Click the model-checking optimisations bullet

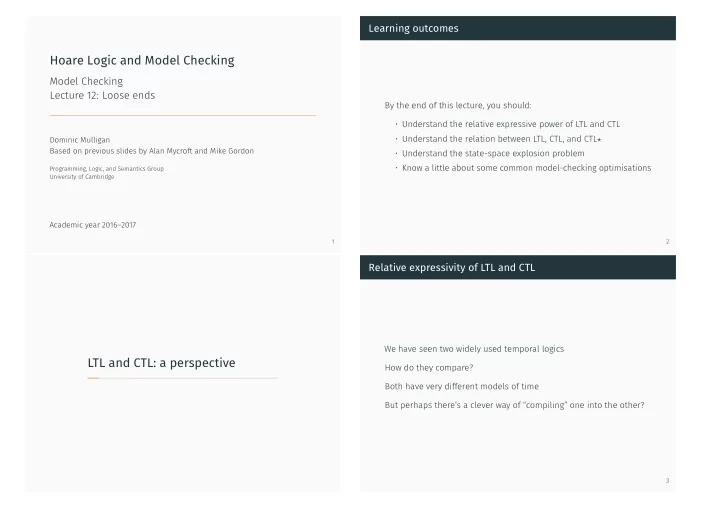click(526, 168)
